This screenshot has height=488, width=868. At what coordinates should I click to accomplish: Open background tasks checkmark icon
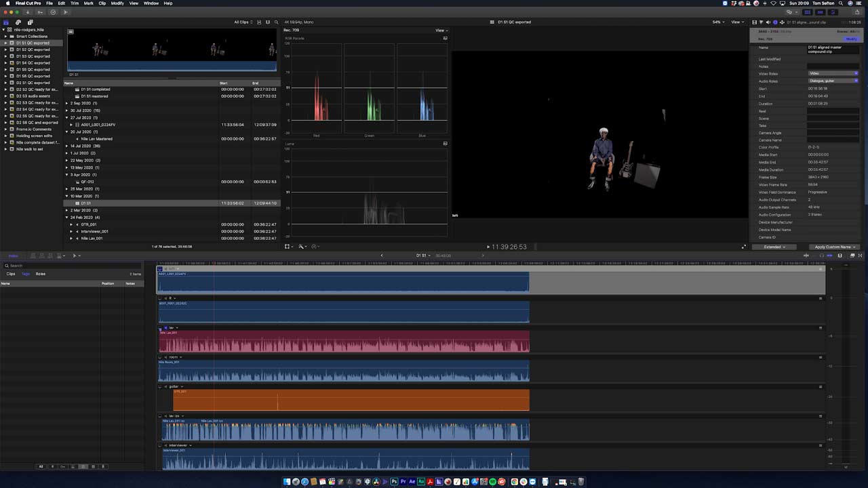54,12
